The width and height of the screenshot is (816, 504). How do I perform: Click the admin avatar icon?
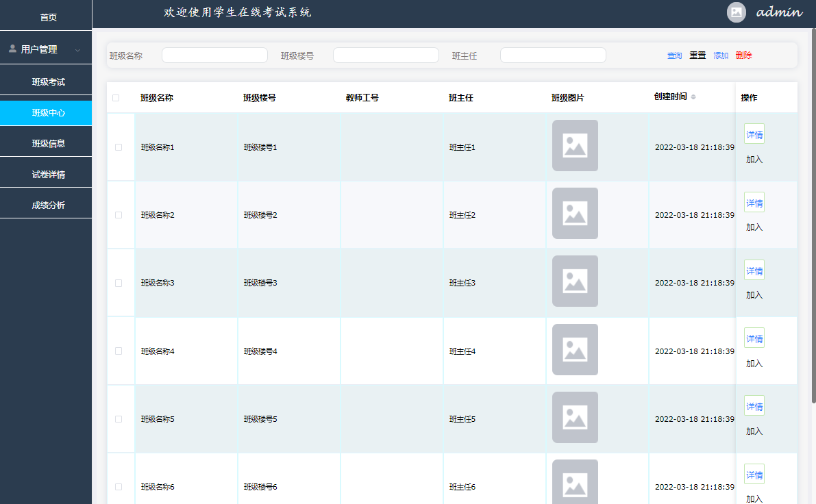(x=736, y=12)
